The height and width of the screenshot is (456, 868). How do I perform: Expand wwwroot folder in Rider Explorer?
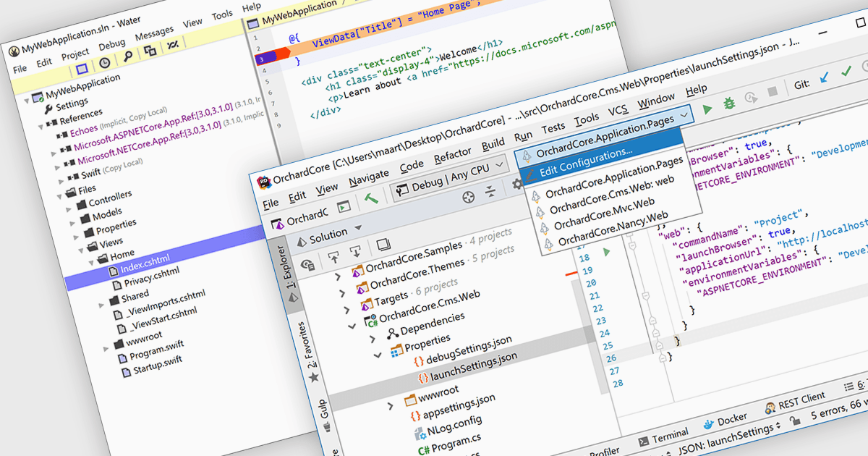(391, 406)
